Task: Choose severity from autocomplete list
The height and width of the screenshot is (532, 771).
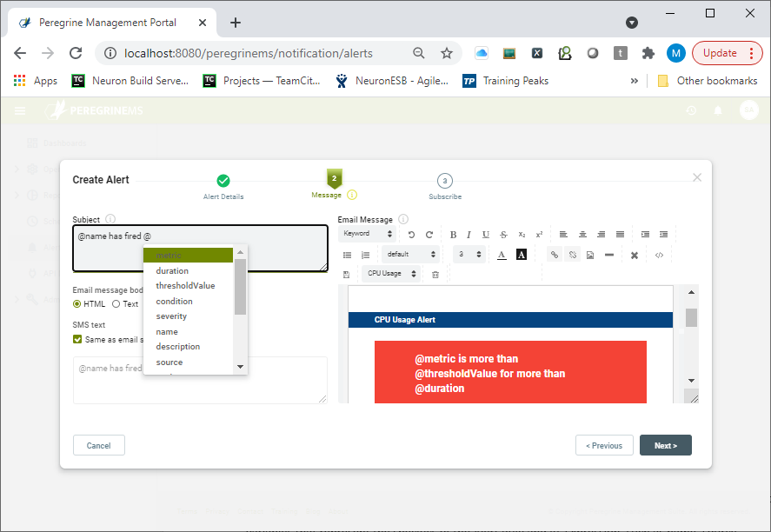Action: pyautogui.click(x=188, y=316)
